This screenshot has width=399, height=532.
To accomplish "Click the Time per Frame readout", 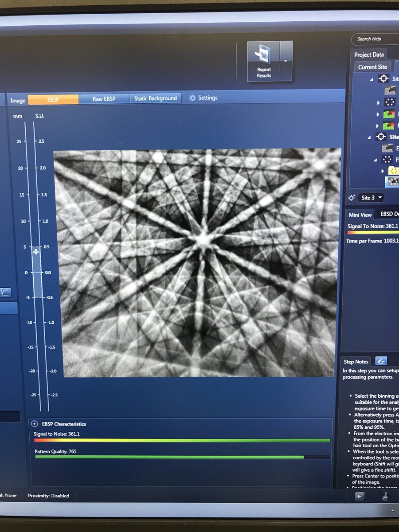I will pyautogui.click(x=372, y=241).
